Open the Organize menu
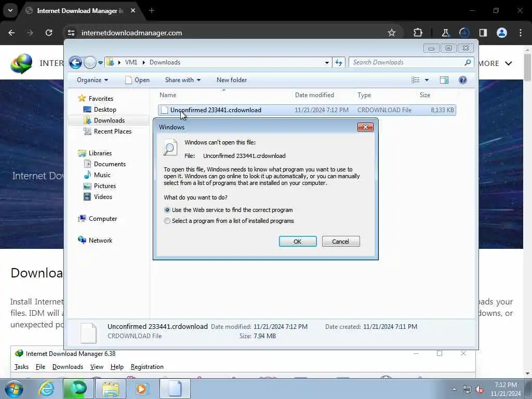Image resolution: width=532 pixels, height=399 pixels. click(x=92, y=80)
